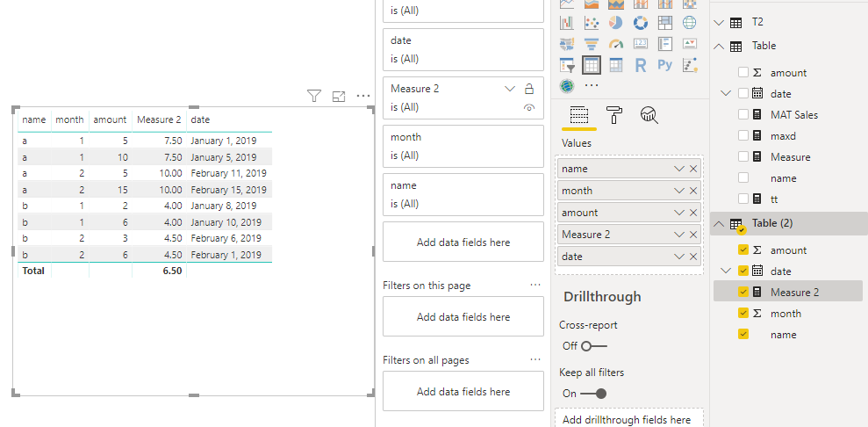Switch to the Format paint-roller tab
This screenshot has height=427, width=868.
coord(613,115)
